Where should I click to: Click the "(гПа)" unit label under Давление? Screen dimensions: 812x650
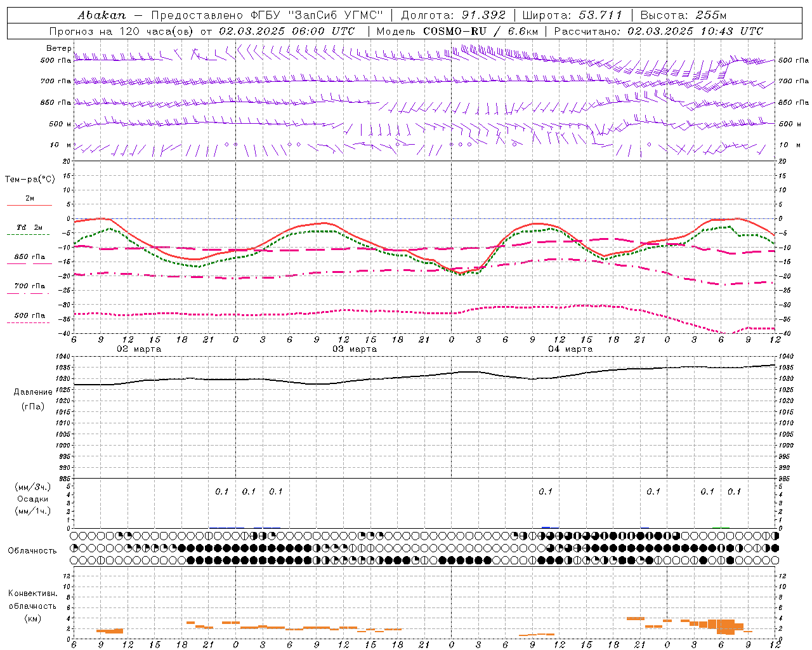tap(33, 406)
